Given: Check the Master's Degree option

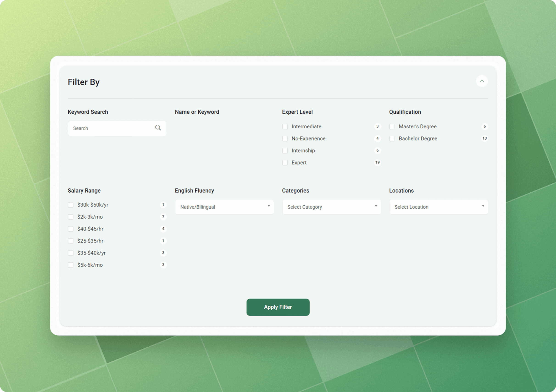Looking at the screenshot, I should pyautogui.click(x=392, y=127).
